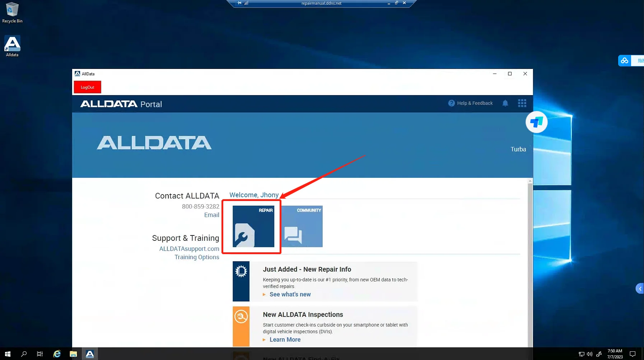This screenshot has width=644, height=360.
Task: Click the Contact ALLDATA heading
Action: tap(187, 196)
